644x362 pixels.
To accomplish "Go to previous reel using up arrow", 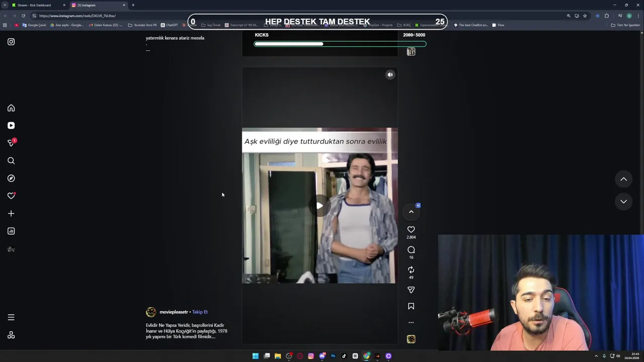I will [623, 179].
